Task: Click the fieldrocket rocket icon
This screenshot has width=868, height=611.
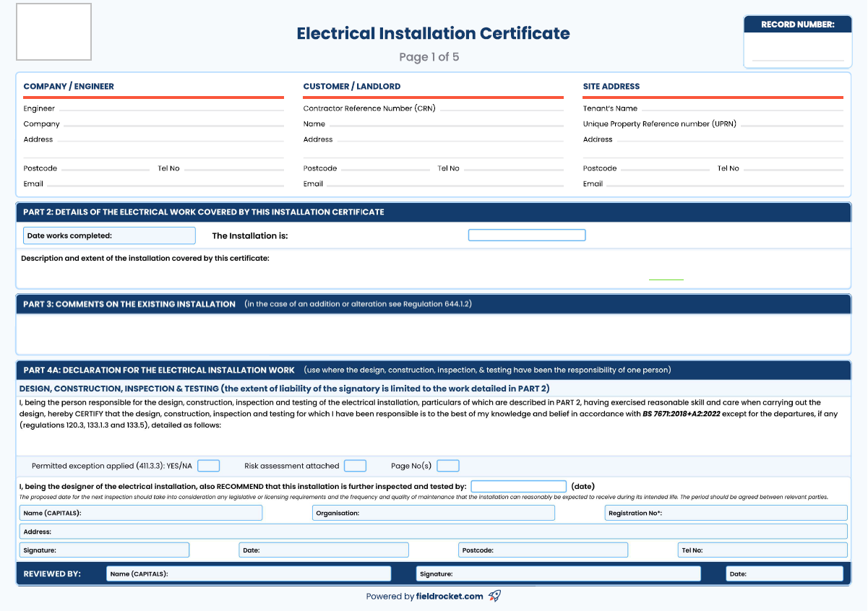Action: point(494,596)
